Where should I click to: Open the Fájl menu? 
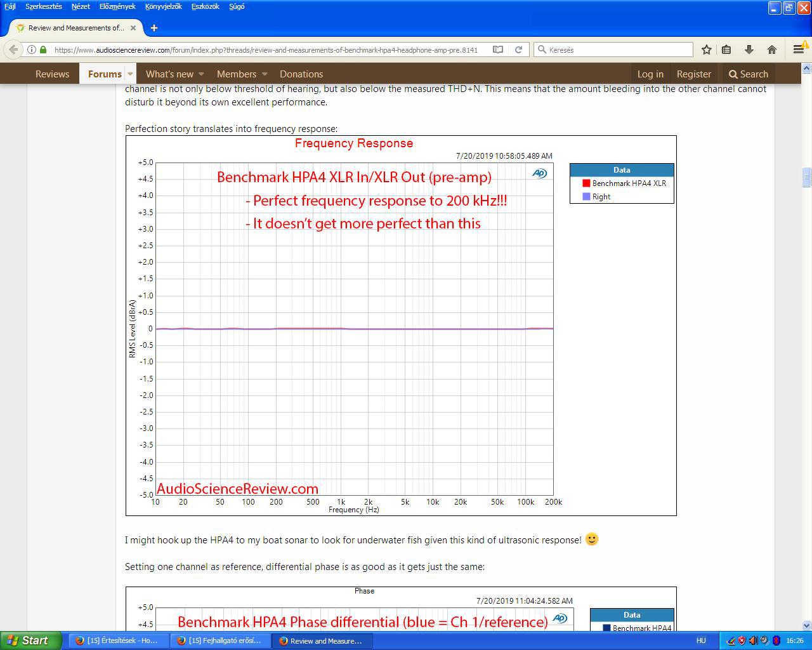tap(10, 6)
